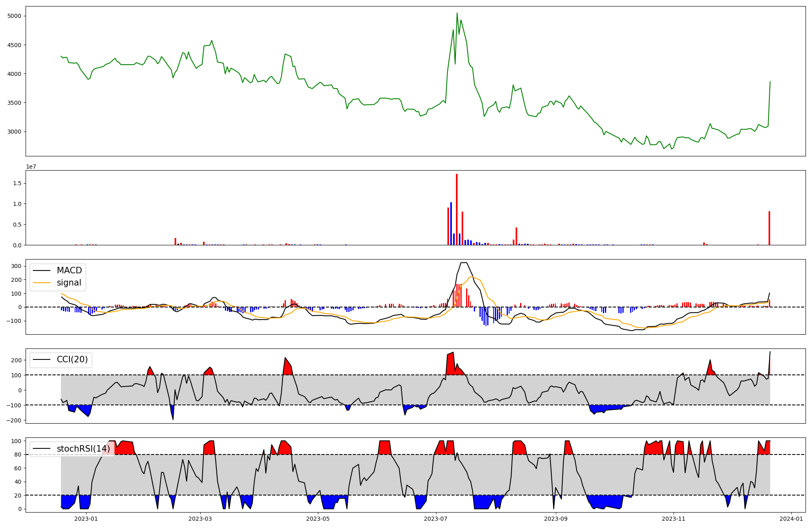This screenshot has height=528, width=812.
Task: Select the 2023-11 date tick label
Action: pyautogui.click(x=674, y=519)
